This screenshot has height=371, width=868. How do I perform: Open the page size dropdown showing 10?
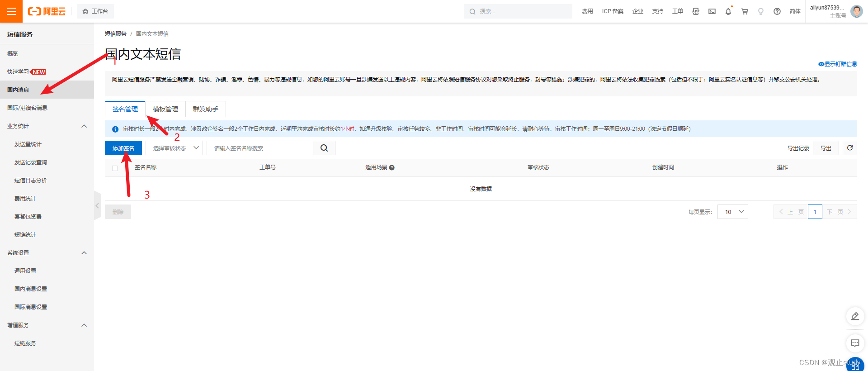(x=733, y=212)
